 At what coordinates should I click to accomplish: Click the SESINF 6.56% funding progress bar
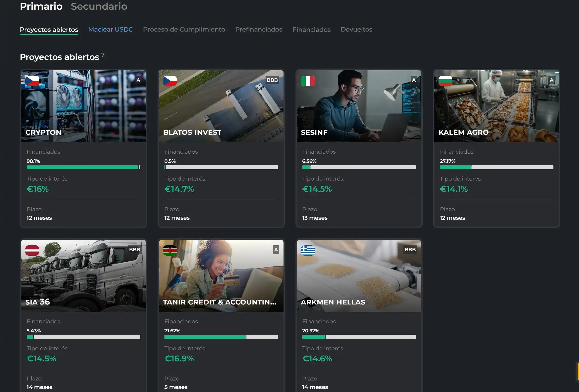point(359,167)
